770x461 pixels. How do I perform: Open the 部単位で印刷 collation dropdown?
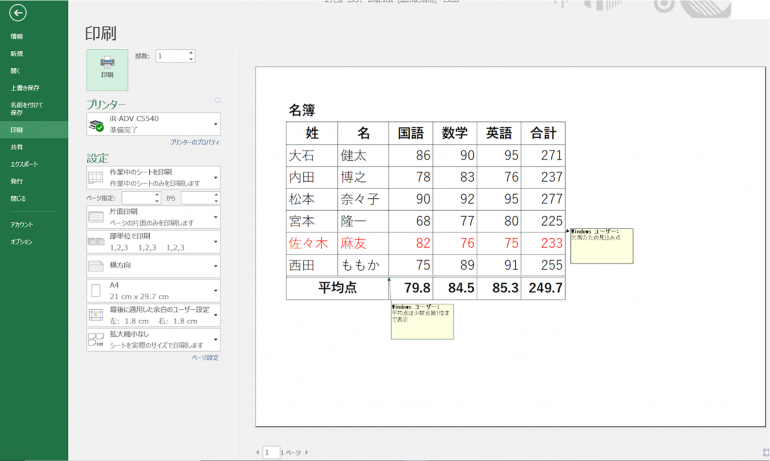tap(215, 242)
